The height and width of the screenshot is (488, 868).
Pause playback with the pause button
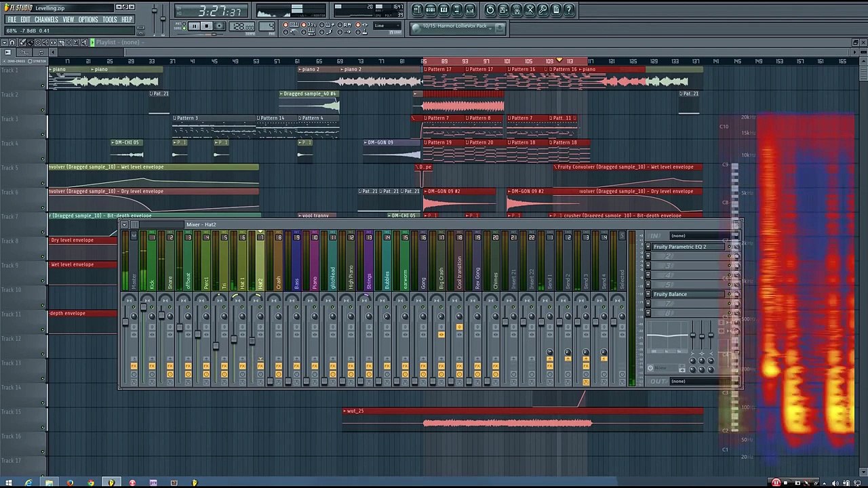point(195,26)
